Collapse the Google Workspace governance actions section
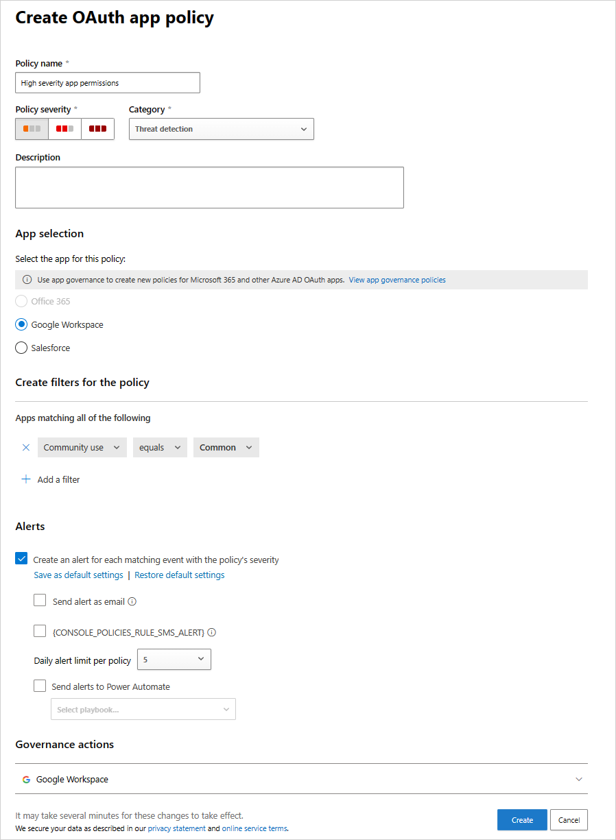This screenshot has width=616, height=840. [579, 779]
